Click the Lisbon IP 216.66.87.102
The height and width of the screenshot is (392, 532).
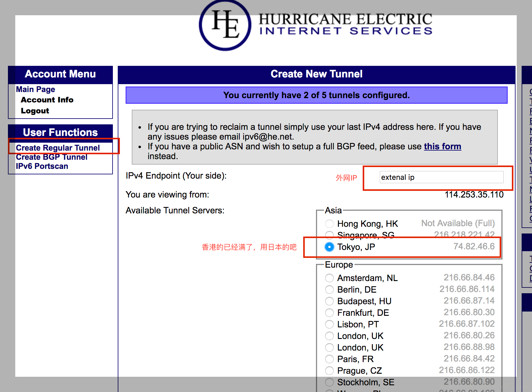click(467, 324)
